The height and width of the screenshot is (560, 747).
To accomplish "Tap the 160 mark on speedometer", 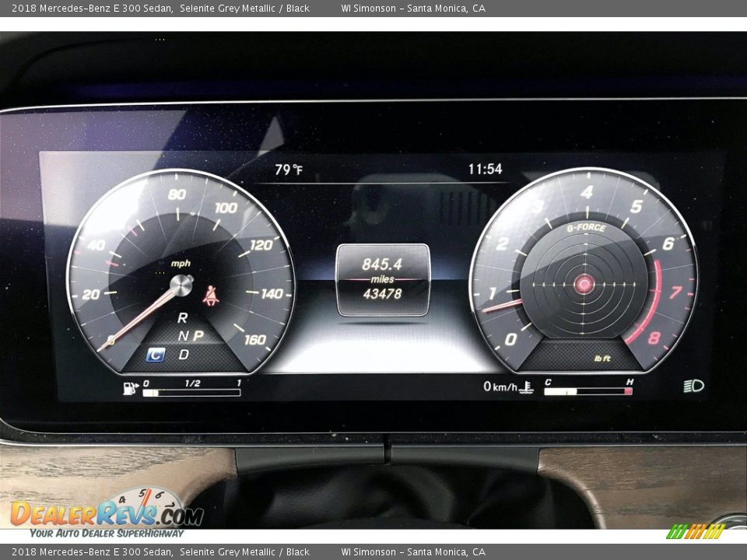I will 255,340.
